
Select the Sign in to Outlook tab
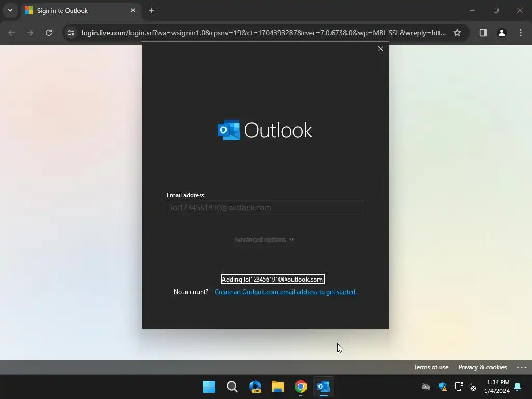[80, 11]
